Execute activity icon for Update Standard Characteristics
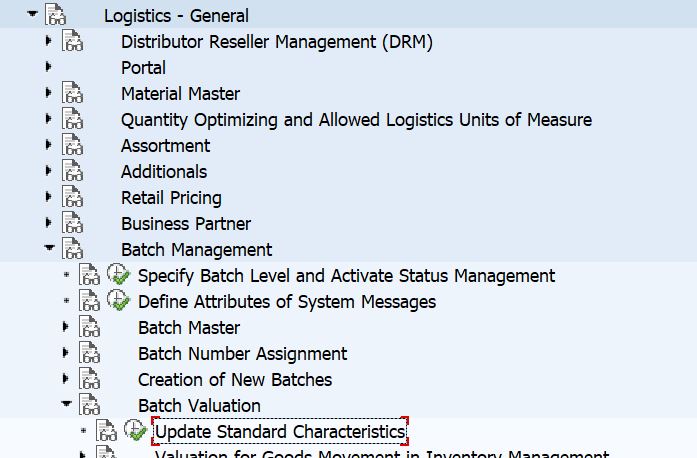The image size is (697, 458). pyautogui.click(x=135, y=430)
